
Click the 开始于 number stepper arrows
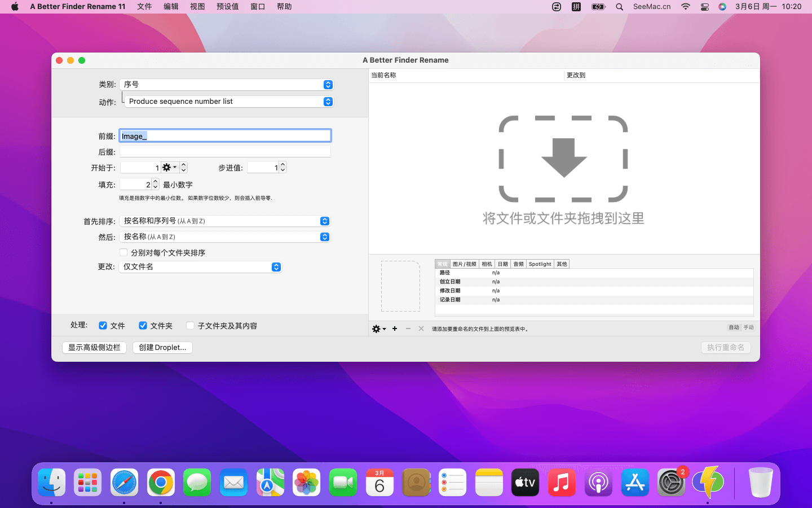183,168
